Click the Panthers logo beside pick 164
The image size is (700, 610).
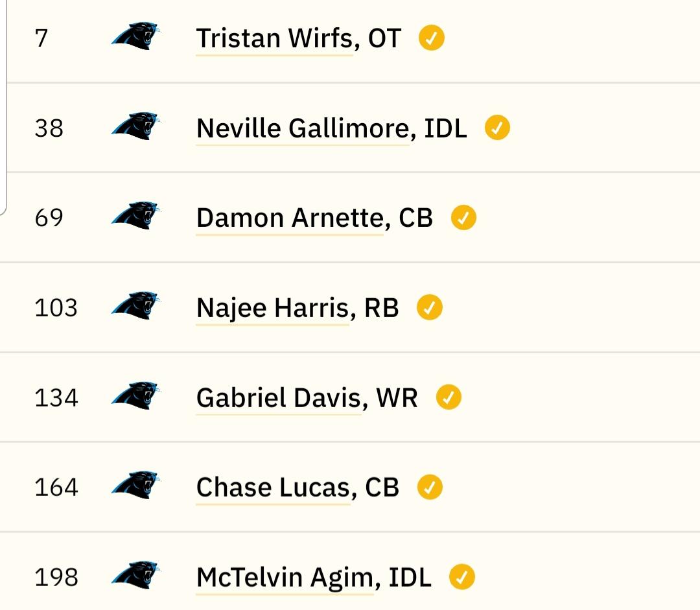pyautogui.click(x=135, y=484)
